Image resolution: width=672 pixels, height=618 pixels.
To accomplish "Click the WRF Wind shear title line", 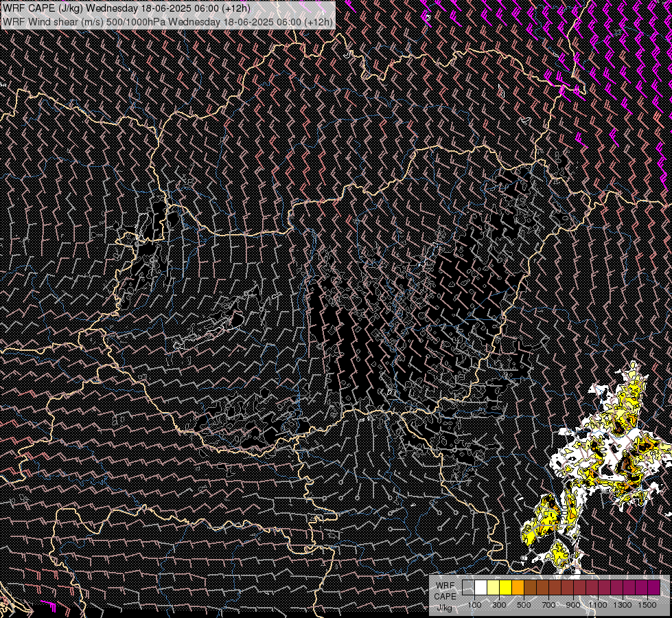I will tap(167, 21).
